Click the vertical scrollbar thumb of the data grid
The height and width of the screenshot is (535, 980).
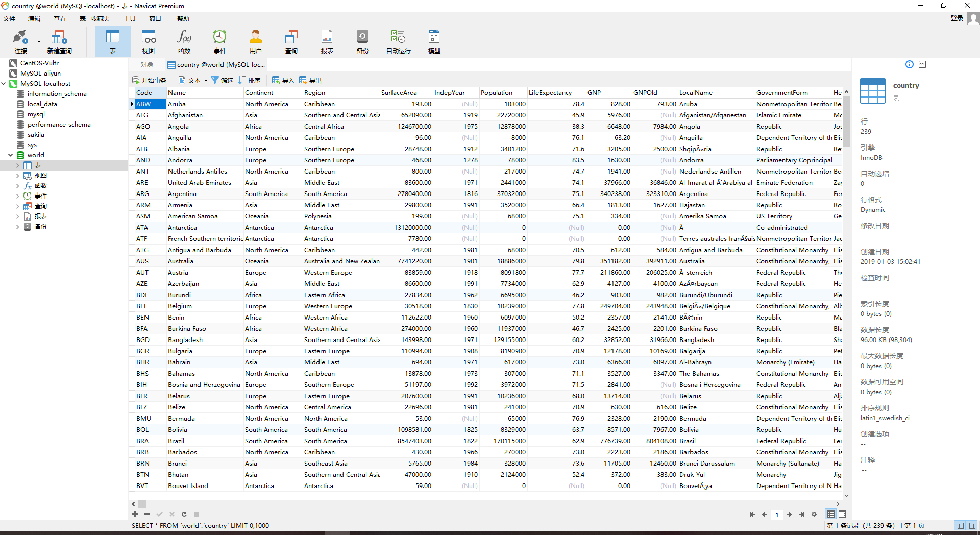pos(846,123)
